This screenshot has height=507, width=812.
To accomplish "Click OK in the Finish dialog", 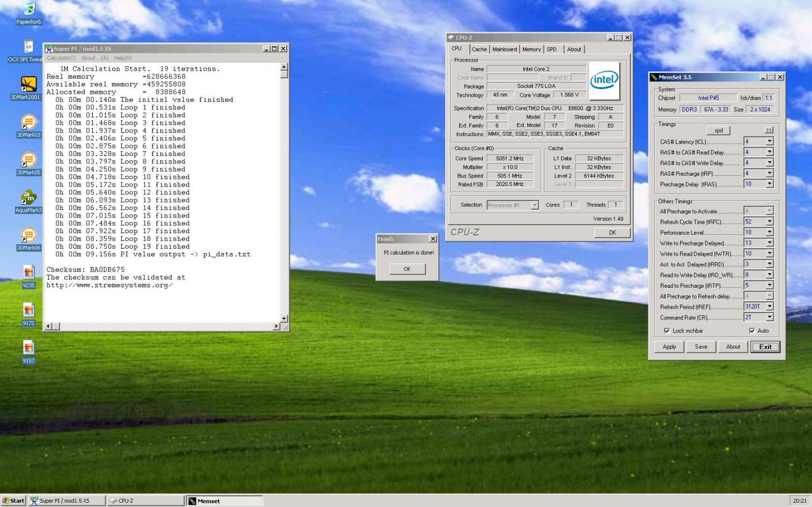I will click(x=407, y=269).
